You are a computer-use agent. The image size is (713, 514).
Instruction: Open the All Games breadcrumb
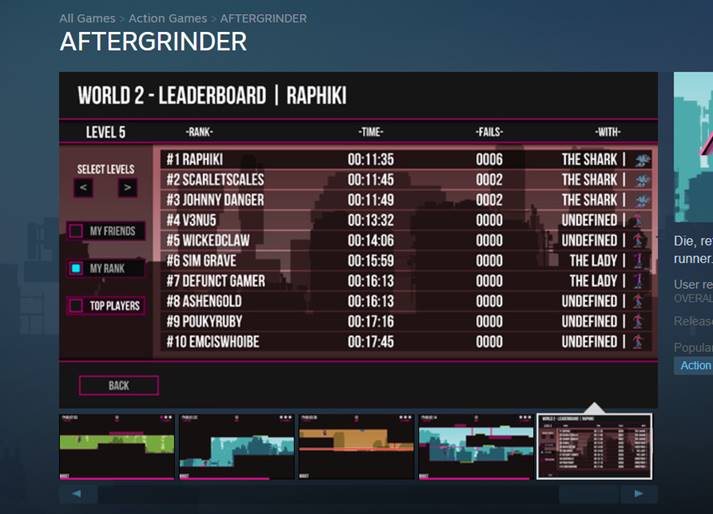coord(86,18)
